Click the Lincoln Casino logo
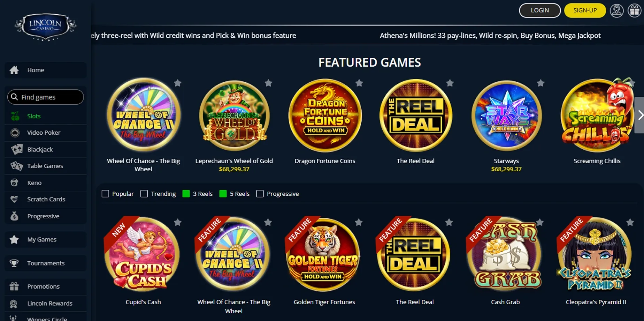 45,27
